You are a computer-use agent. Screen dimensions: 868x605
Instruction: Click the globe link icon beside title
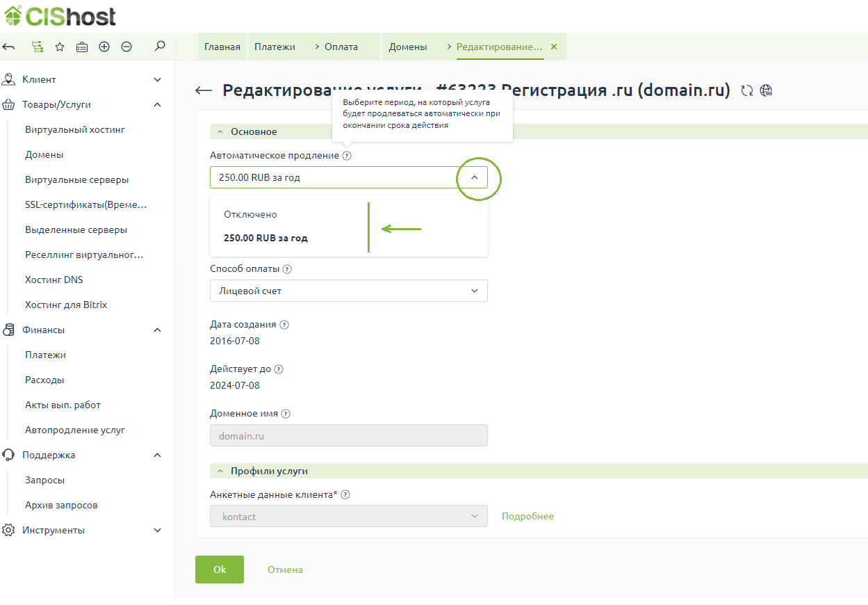(x=766, y=90)
